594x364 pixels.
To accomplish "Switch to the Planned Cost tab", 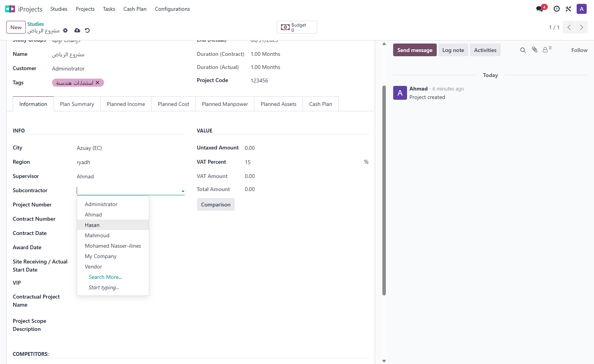I will coord(173,104).
